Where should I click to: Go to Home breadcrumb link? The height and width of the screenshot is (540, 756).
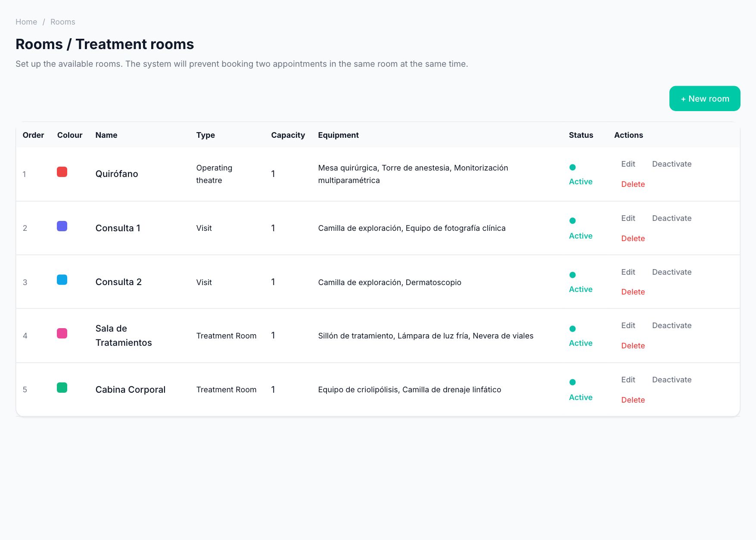click(x=26, y=22)
